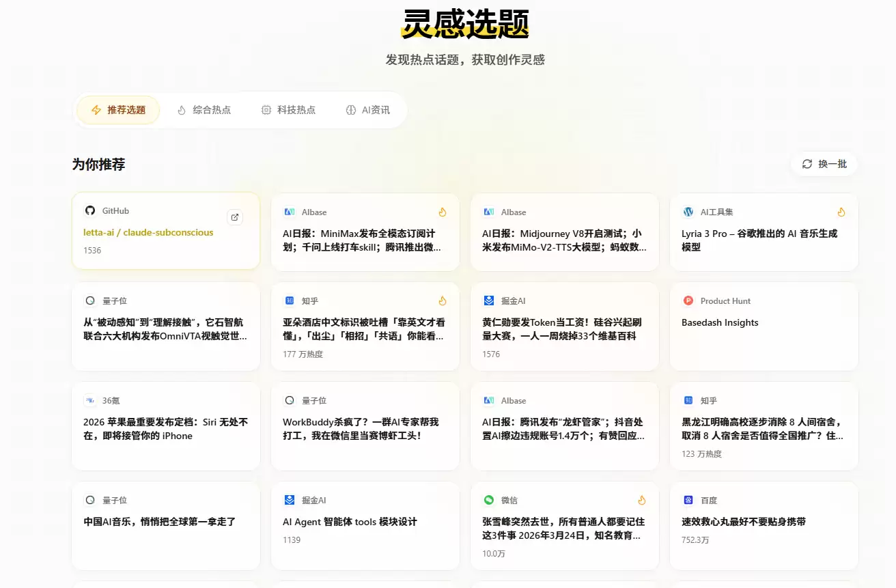
Task: Click the WeChat logo on the 张雪峰 card
Action: coord(489,500)
